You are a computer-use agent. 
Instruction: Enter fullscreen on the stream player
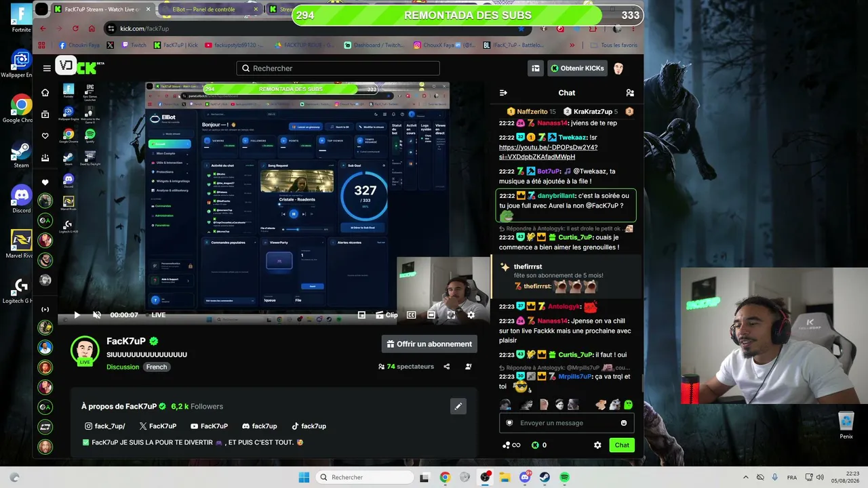pyautogui.click(x=451, y=314)
